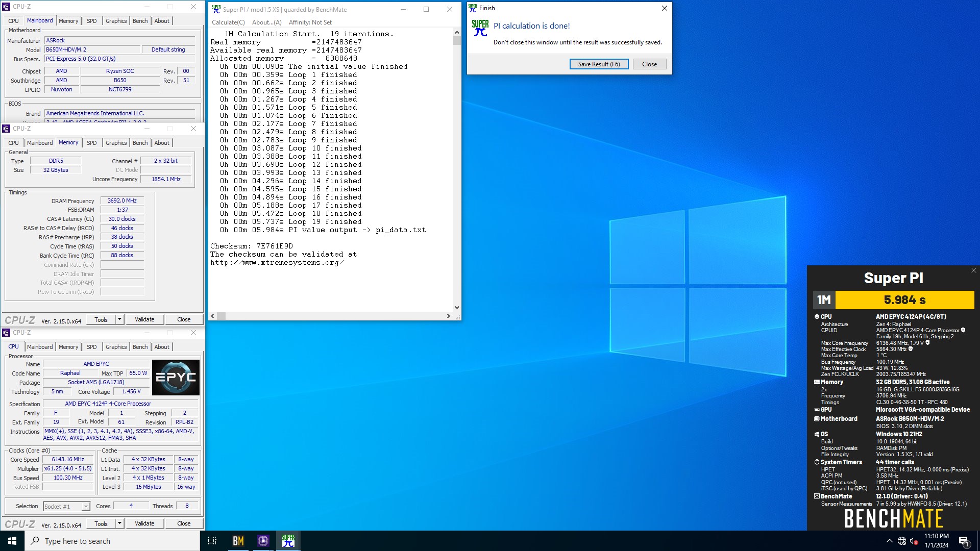Click the CPU-Z icon of the Mainboard window title

[6, 7]
